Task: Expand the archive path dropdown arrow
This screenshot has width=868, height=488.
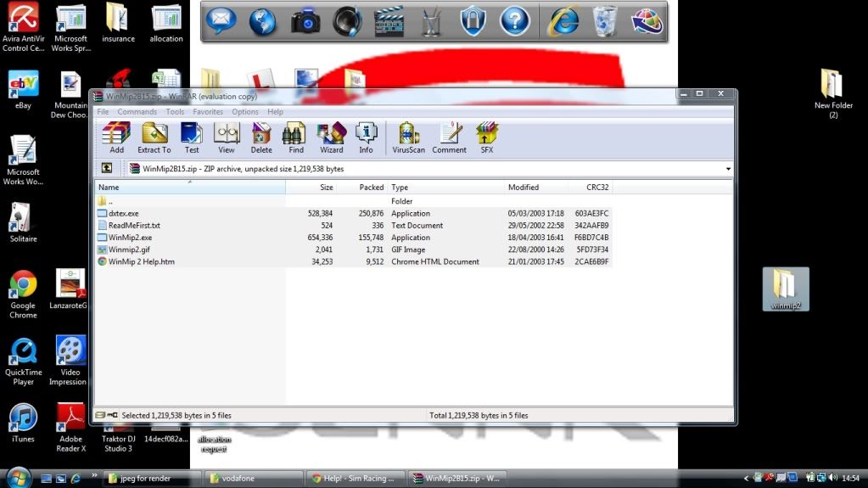Action: pos(728,169)
